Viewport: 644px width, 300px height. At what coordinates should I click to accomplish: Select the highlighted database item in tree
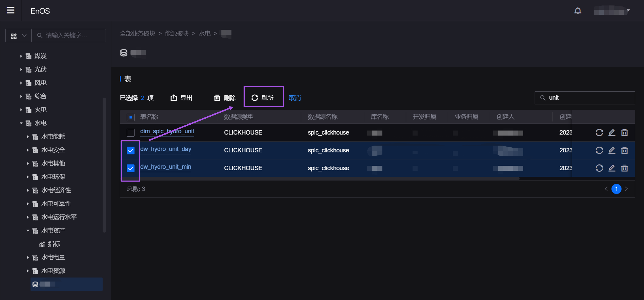click(66, 284)
